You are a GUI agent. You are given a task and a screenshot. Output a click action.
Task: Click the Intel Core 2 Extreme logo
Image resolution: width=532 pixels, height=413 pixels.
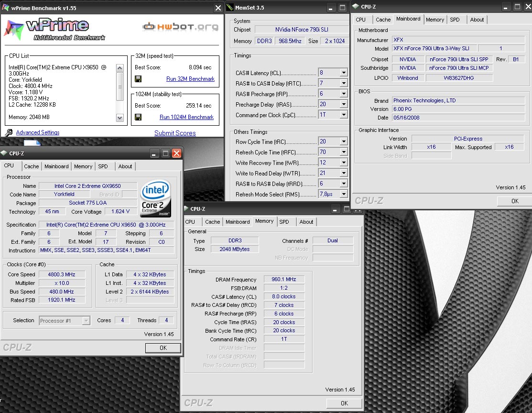pos(155,198)
